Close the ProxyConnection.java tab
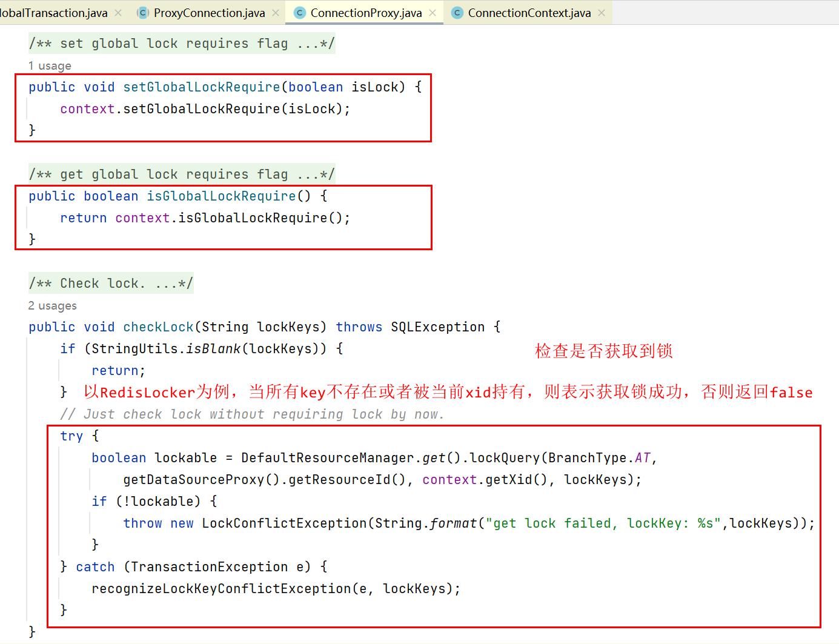The image size is (839, 644). 276,13
